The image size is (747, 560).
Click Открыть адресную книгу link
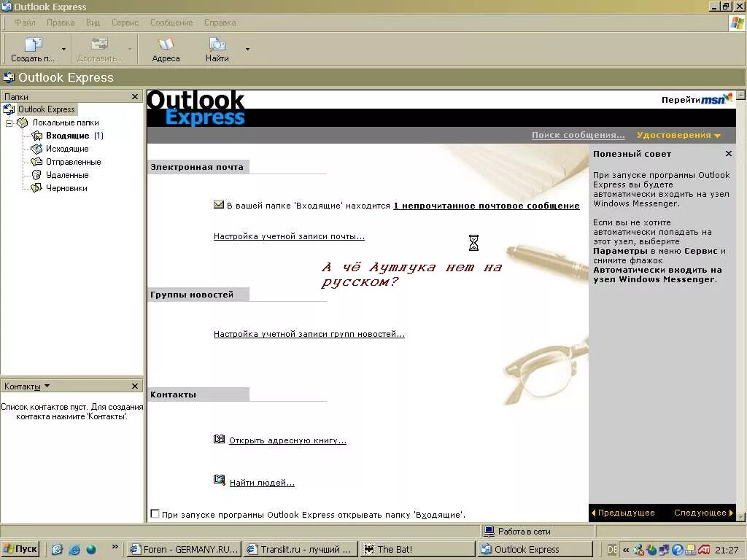click(287, 440)
